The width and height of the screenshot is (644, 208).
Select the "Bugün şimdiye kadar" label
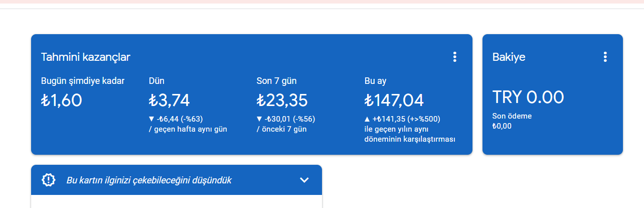click(83, 81)
